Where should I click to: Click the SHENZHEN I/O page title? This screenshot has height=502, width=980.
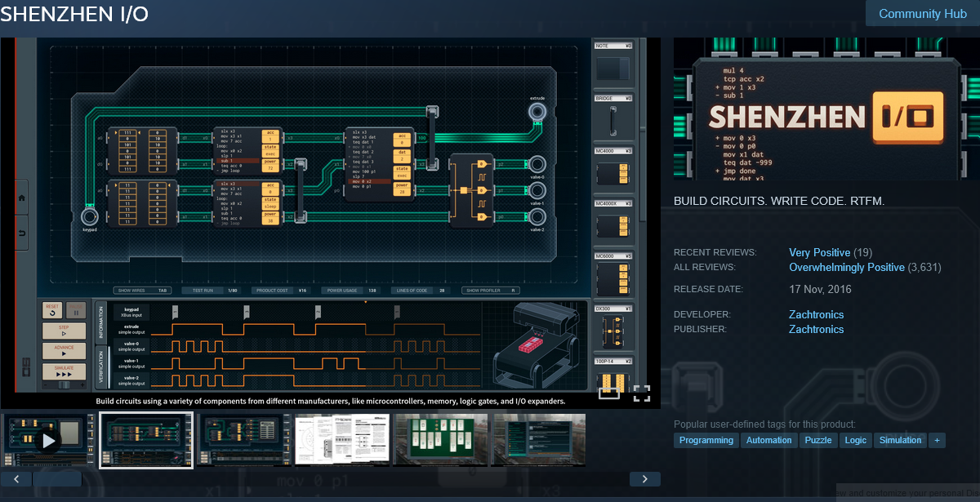(x=74, y=15)
